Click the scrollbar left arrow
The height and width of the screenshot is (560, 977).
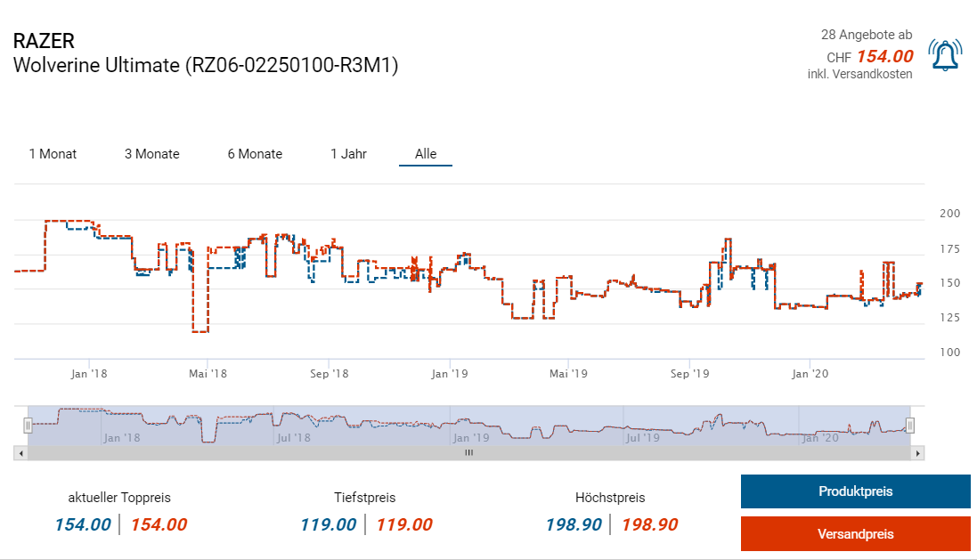(x=20, y=453)
